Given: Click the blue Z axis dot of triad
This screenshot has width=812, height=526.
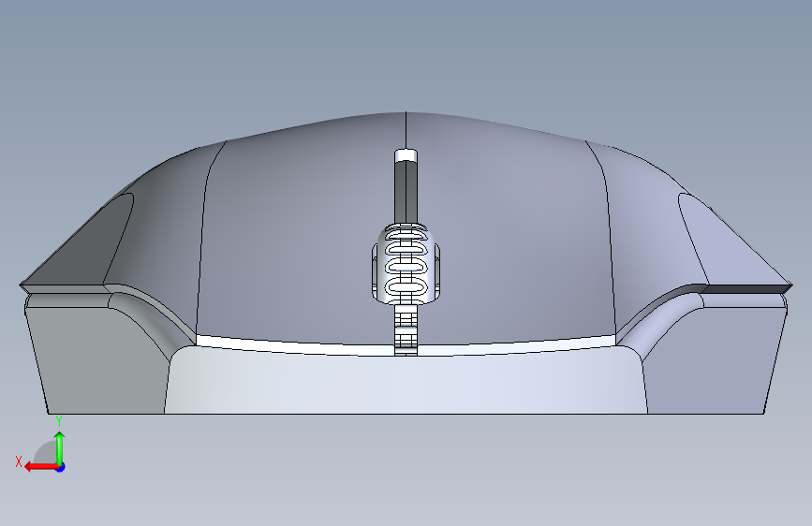Looking at the screenshot, I should (x=61, y=467).
